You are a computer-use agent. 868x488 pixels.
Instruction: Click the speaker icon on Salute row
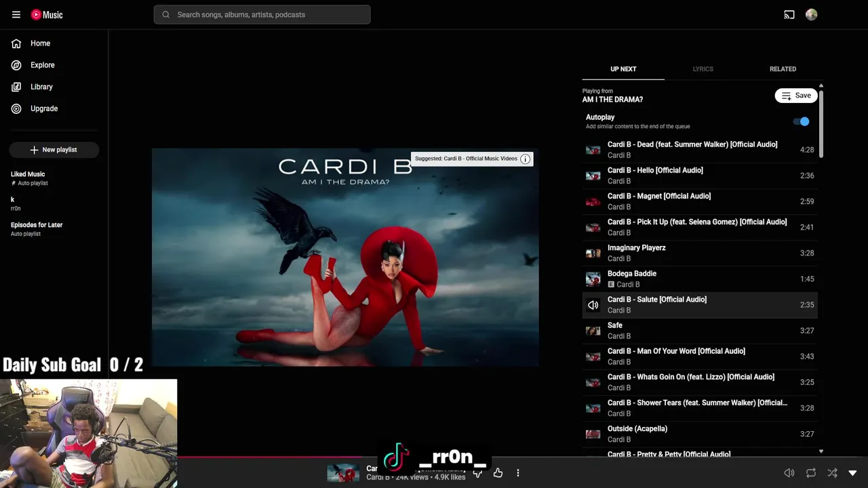593,305
